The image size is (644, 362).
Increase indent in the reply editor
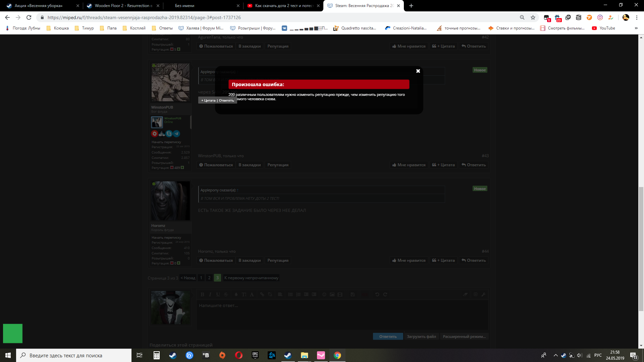pyautogui.click(x=314, y=295)
